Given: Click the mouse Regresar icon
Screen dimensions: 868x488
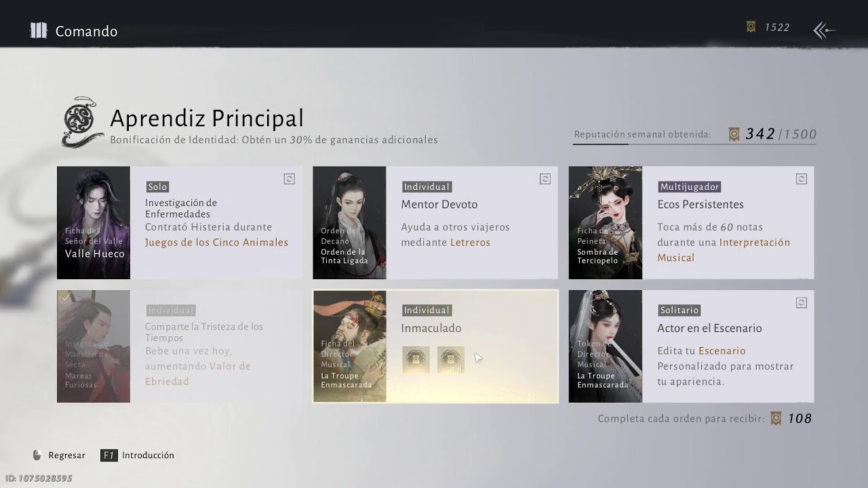Looking at the screenshot, I should point(37,455).
